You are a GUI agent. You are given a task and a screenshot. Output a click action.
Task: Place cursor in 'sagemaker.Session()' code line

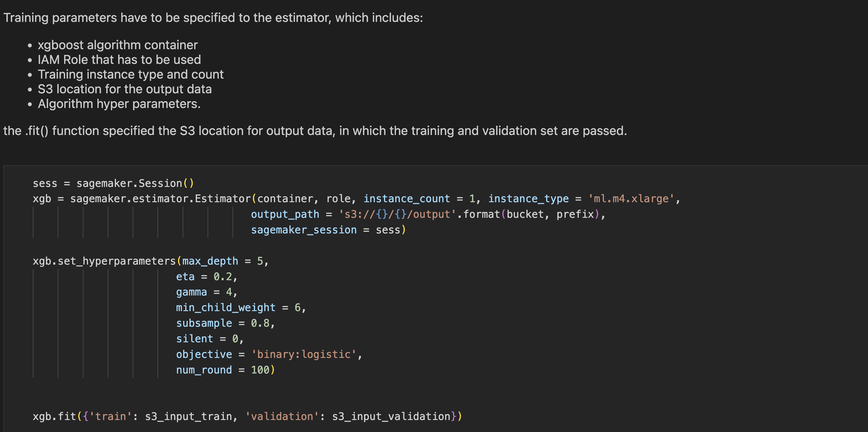point(135,183)
